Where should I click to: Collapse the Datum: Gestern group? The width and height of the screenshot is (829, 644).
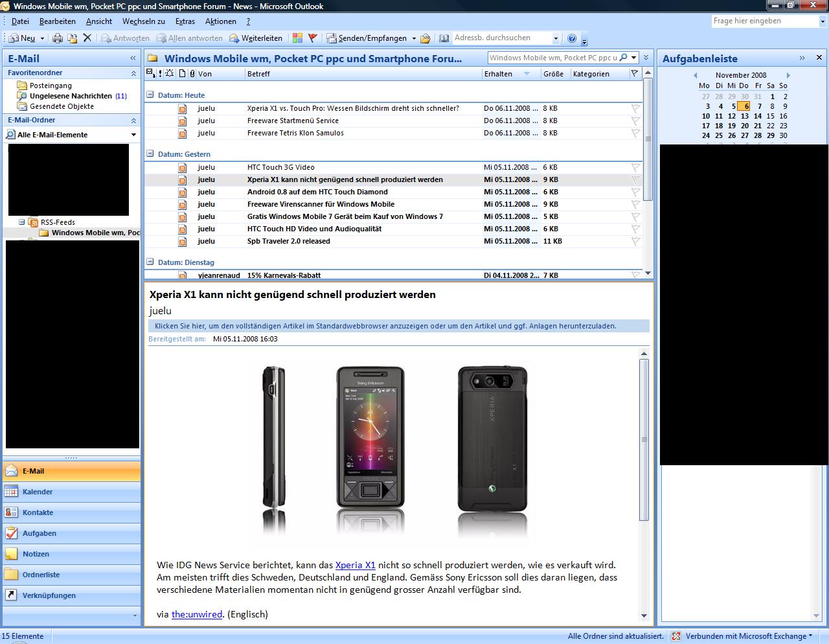pos(150,154)
